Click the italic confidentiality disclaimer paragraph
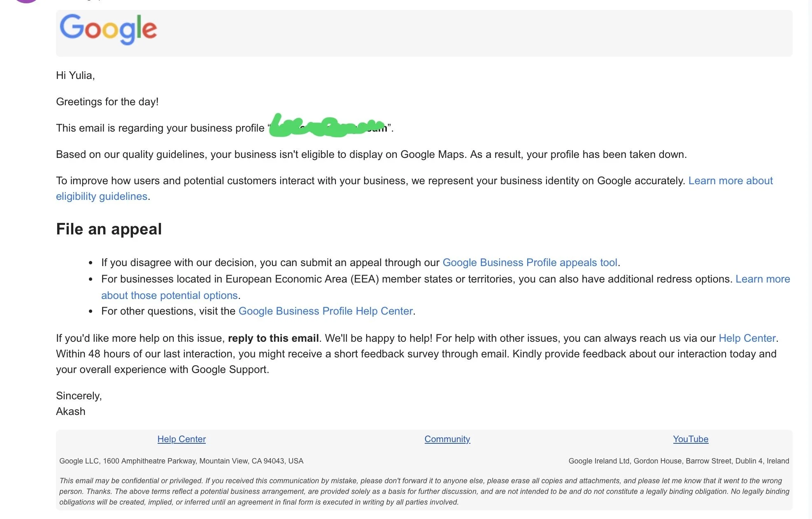The image size is (812, 519). coord(424,491)
